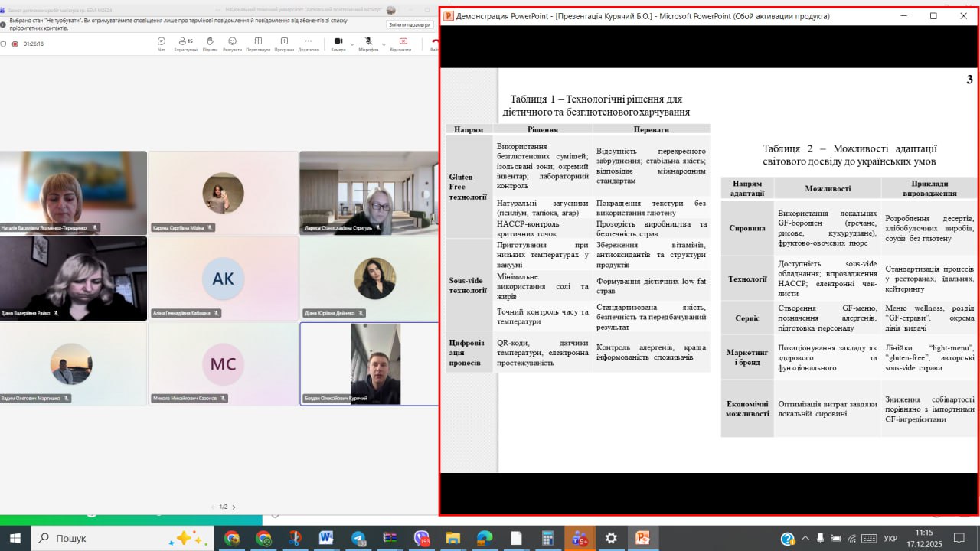Click the recording indicator icon
980x551 pixels.
pos(15,44)
